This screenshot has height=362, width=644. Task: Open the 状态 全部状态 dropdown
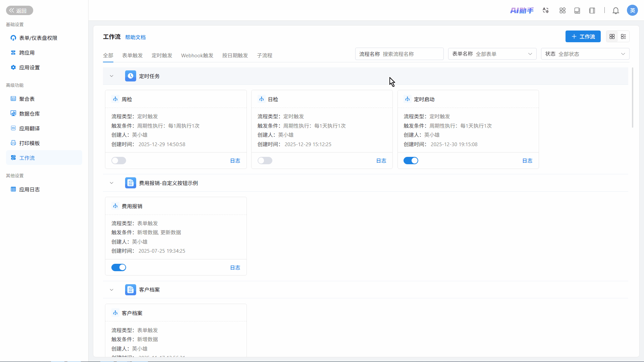[x=585, y=54]
